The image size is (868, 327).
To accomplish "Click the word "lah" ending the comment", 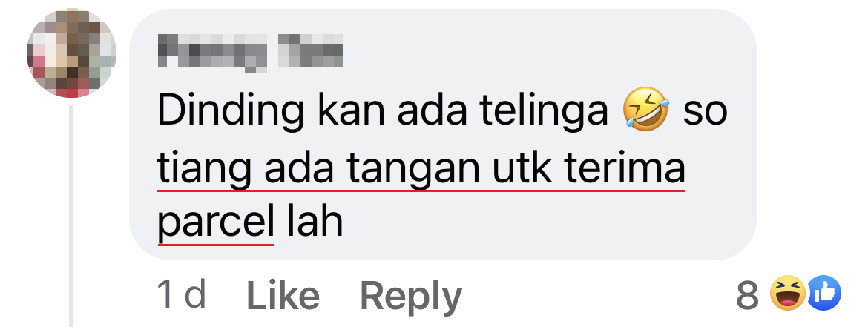I will coord(314,221).
